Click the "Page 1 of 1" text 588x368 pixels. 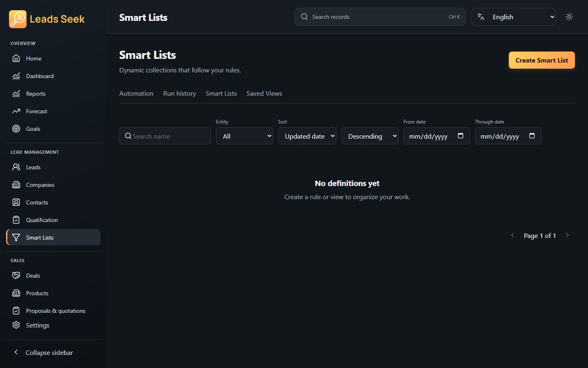tap(540, 236)
